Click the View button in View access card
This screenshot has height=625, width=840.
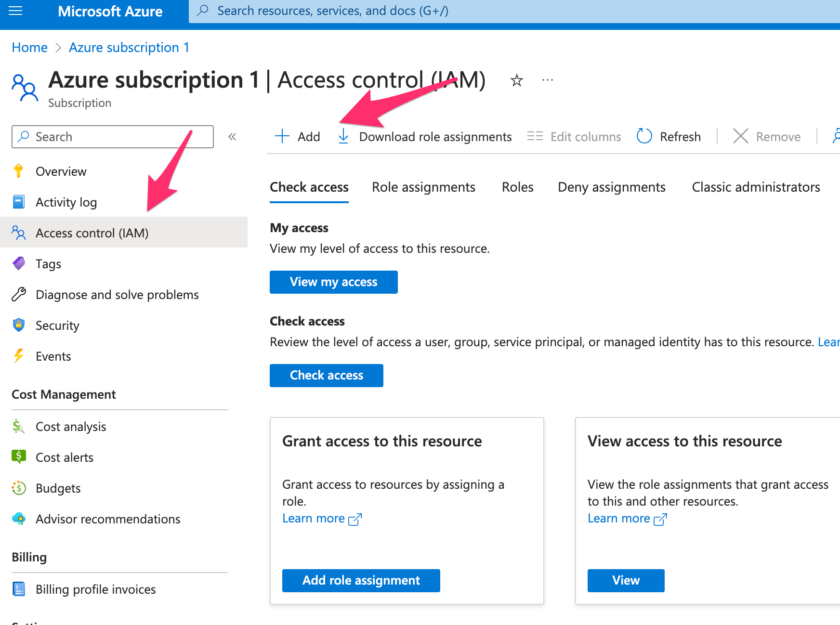click(626, 580)
